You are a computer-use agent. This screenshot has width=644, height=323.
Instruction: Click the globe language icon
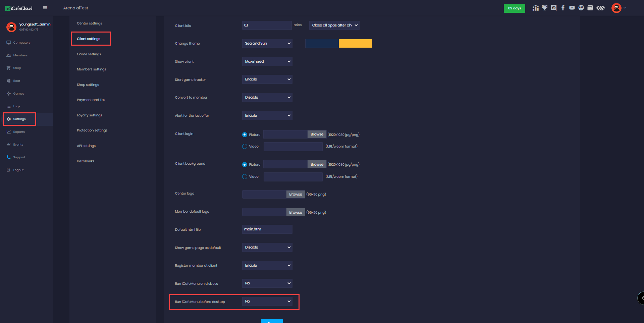coord(581,8)
